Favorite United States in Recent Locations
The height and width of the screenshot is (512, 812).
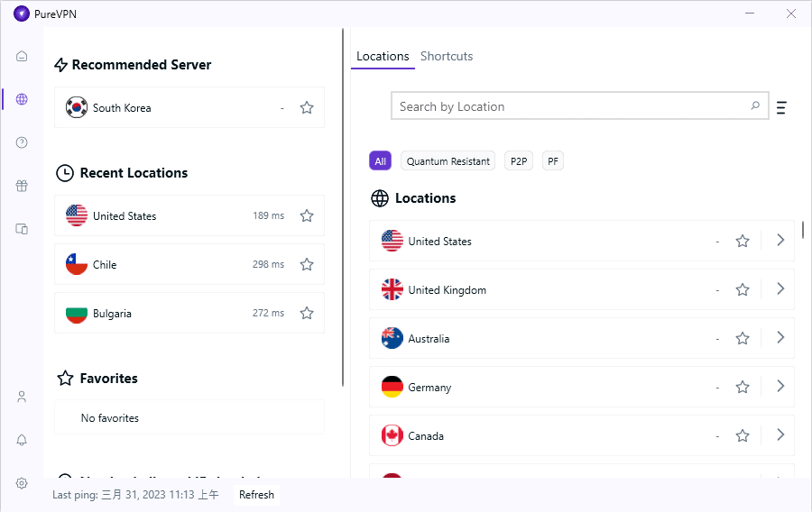(x=307, y=215)
